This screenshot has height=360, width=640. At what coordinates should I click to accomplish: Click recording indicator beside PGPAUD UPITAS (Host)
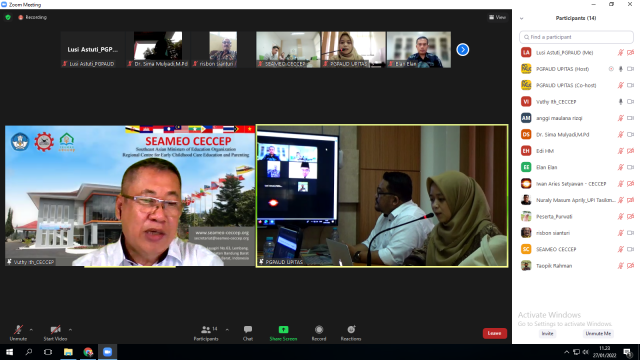coord(611,69)
